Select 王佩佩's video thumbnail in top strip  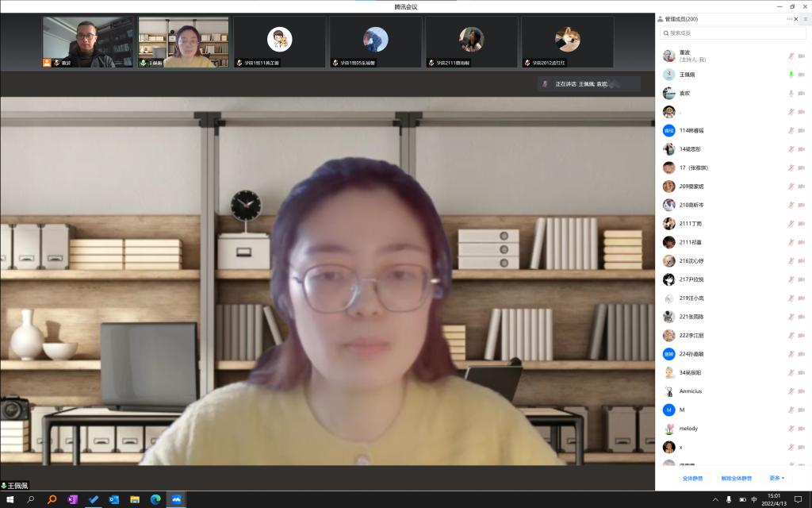coord(183,42)
